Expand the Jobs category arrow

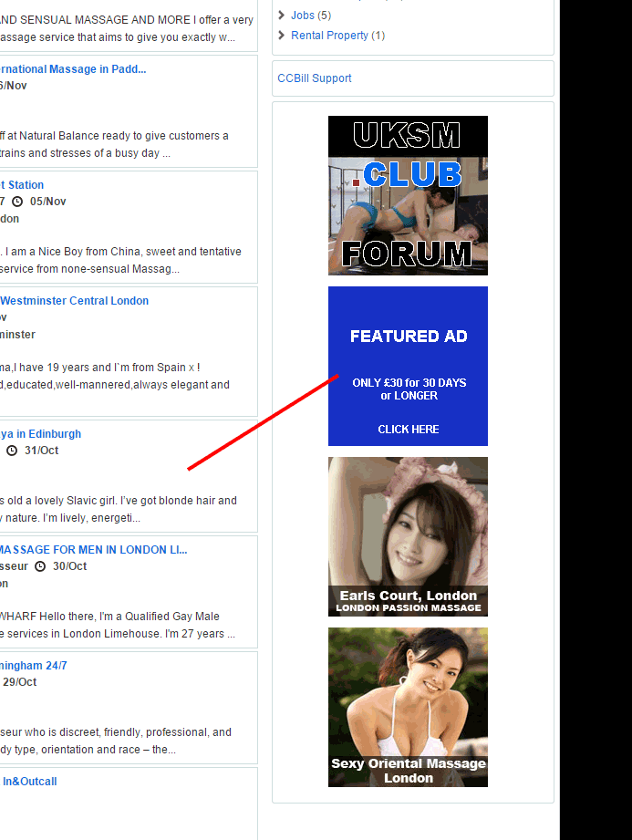282,16
